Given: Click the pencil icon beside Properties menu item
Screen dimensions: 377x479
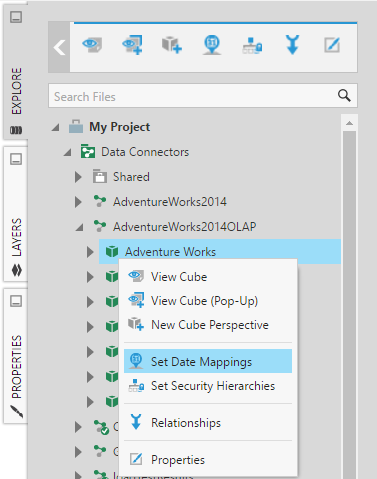Looking at the screenshot, I should 136,459.
